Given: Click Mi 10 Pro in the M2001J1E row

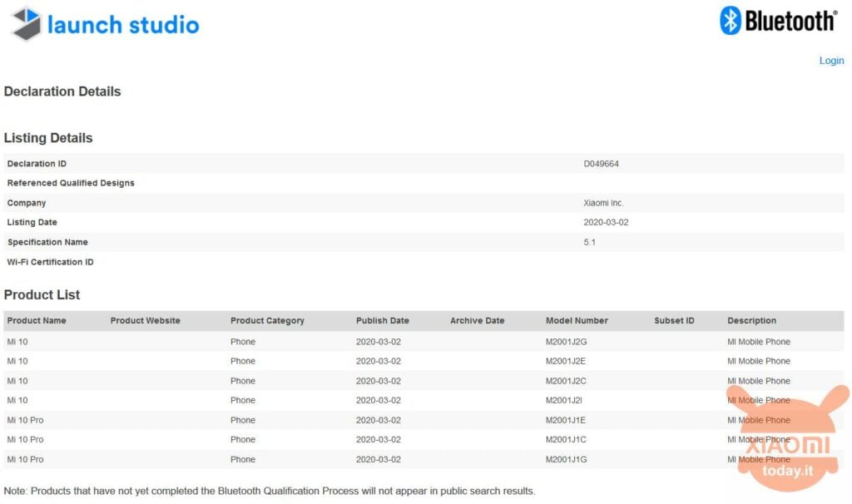Looking at the screenshot, I should (x=25, y=420).
